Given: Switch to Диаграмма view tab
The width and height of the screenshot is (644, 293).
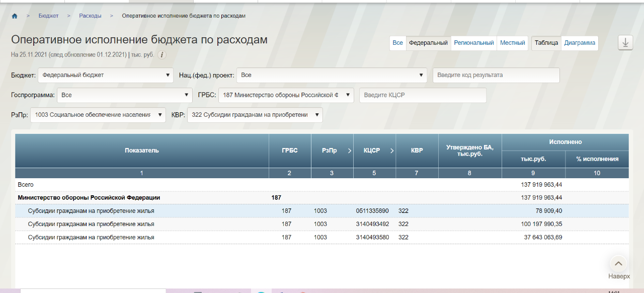Looking at the screenshot, I should pyautogui.click(x=580, y=43).
